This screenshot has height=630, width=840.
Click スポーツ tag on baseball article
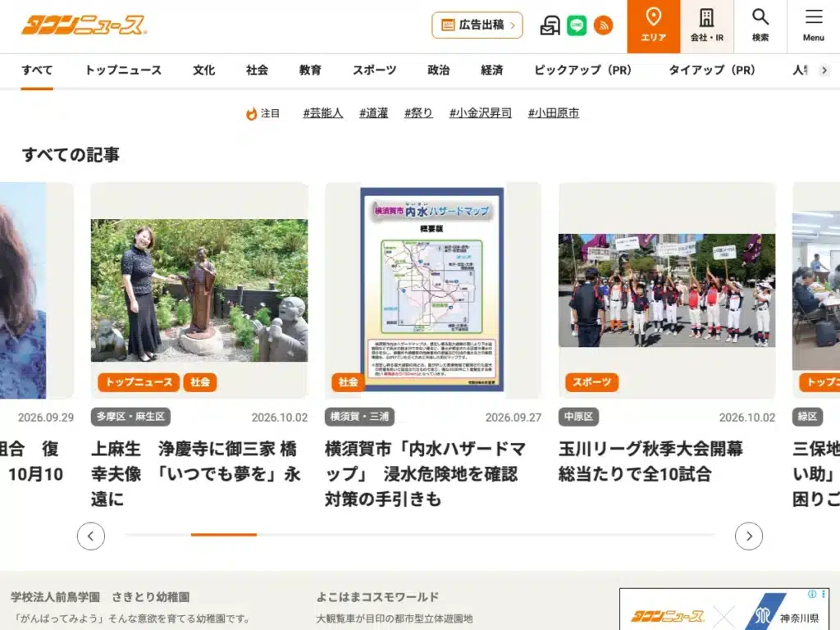point(592,382)
